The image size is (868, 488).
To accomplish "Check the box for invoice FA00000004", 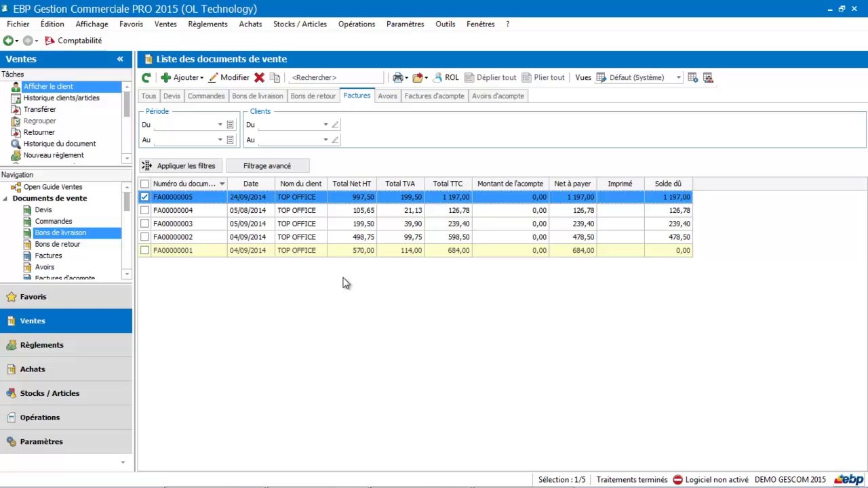I will [x=144, y=210].
